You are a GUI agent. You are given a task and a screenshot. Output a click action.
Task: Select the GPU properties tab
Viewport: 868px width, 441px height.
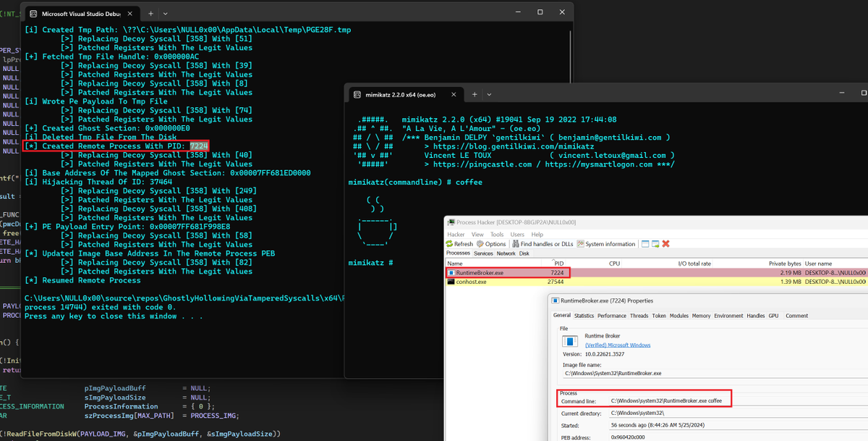773,316
